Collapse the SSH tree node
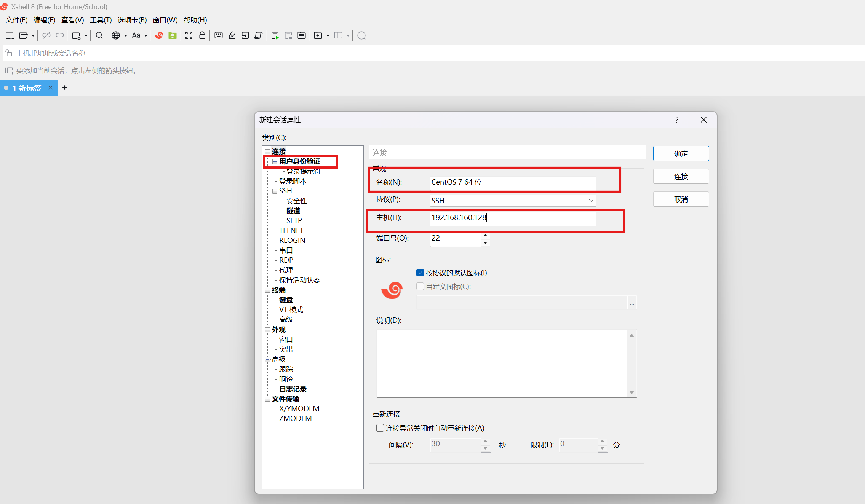Viewport: 865px width, 504px height. pyautogui.click(x=275, y=191)
